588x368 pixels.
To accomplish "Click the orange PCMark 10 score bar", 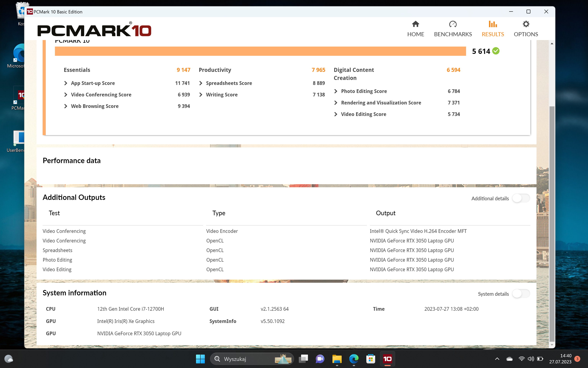I will (260, 51).
